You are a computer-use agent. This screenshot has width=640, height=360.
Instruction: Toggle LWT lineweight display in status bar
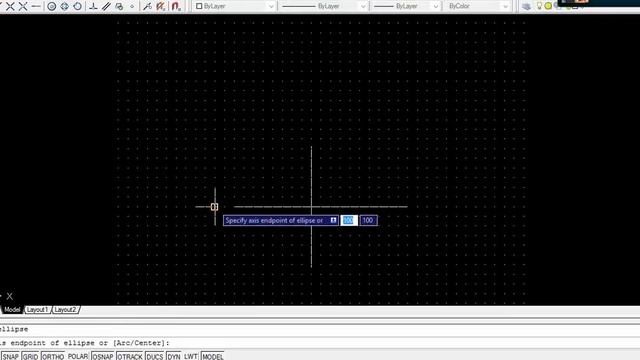coord(191,356)
